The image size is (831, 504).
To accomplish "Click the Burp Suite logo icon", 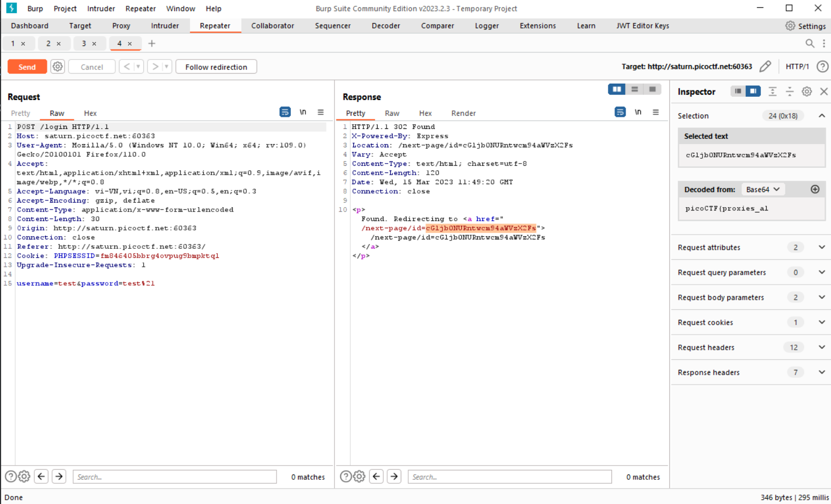I will pos(11,8).
